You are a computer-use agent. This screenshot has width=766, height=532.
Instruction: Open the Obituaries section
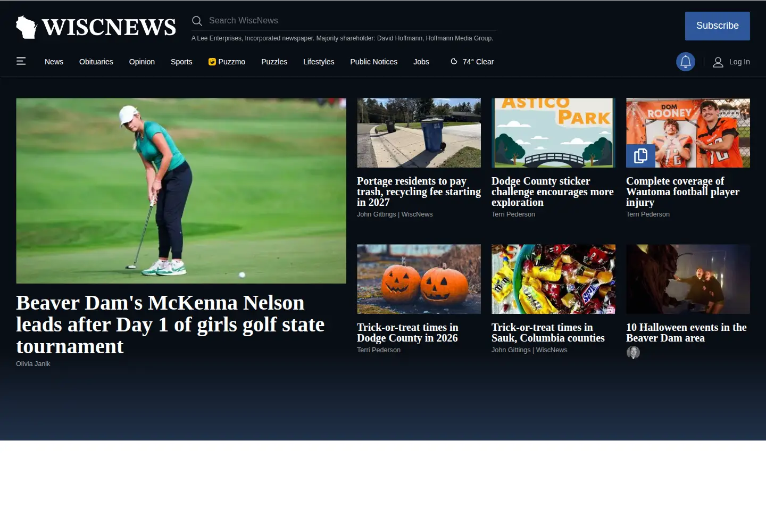(x=96, y=62)
